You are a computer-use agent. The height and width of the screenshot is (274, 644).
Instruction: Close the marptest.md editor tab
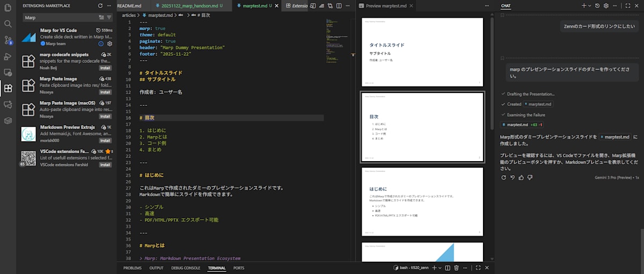[277, 5]
